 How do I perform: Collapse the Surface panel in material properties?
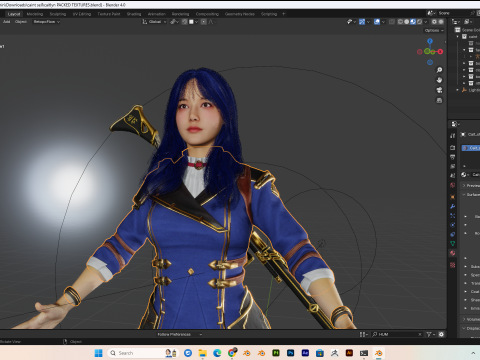click(x=464, y=195)
